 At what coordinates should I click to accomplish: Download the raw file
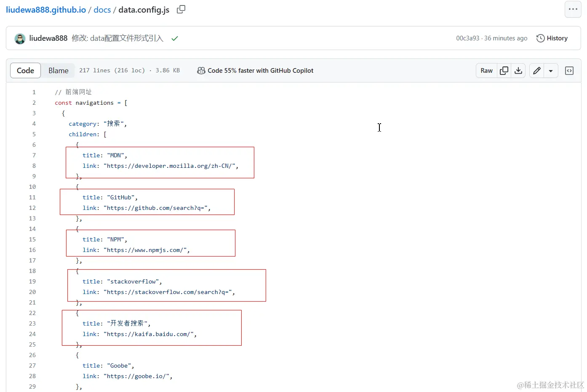(x=518, y=71)
